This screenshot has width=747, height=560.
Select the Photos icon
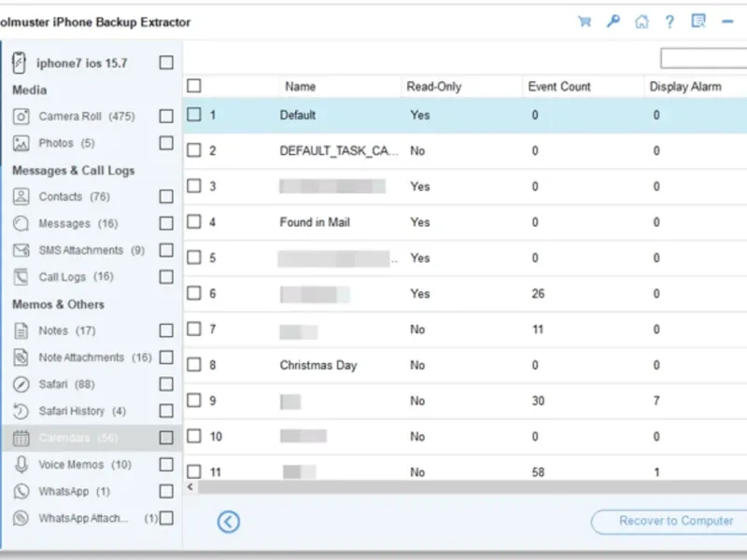point(21,143)
